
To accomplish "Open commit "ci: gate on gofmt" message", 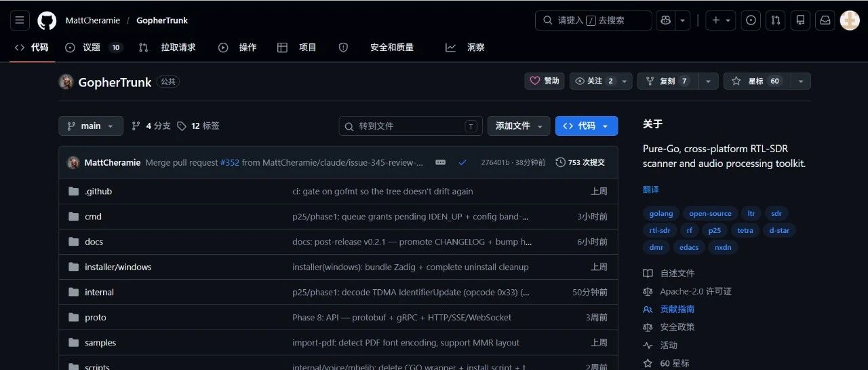I will [382, 191].
